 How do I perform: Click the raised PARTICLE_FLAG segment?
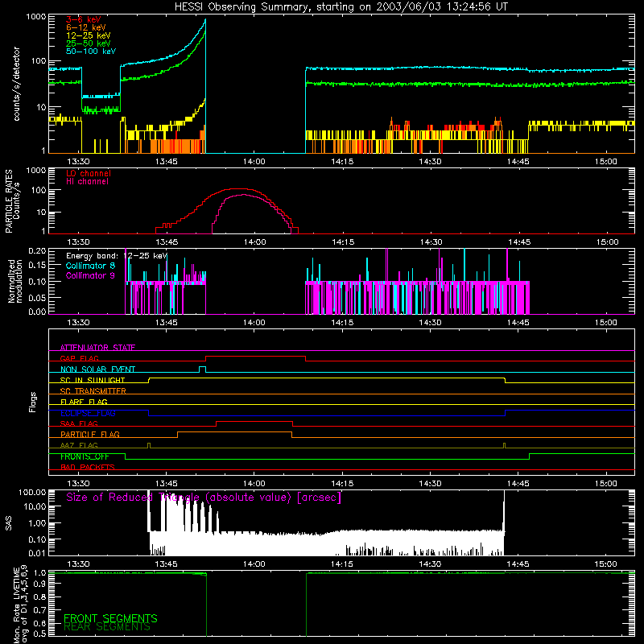click(x=234, y=432)
